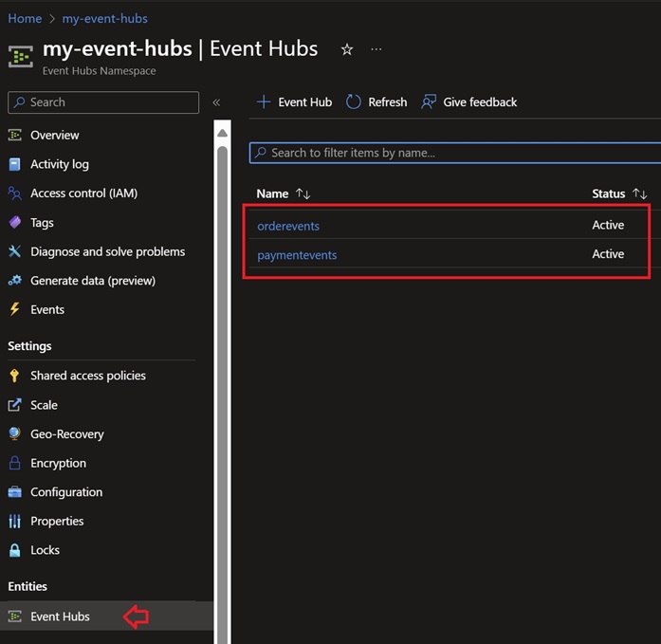The height and width of the screenshot is (644, 661).
Task: Click Active status of orderevents
Action: tap(608, 225)
